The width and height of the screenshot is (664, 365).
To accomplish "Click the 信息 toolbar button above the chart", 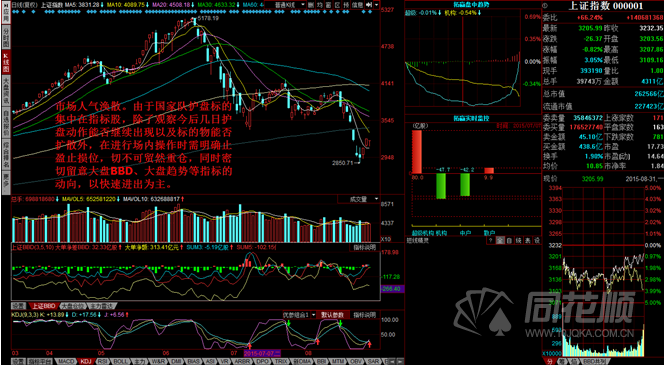I will (358, 4).
